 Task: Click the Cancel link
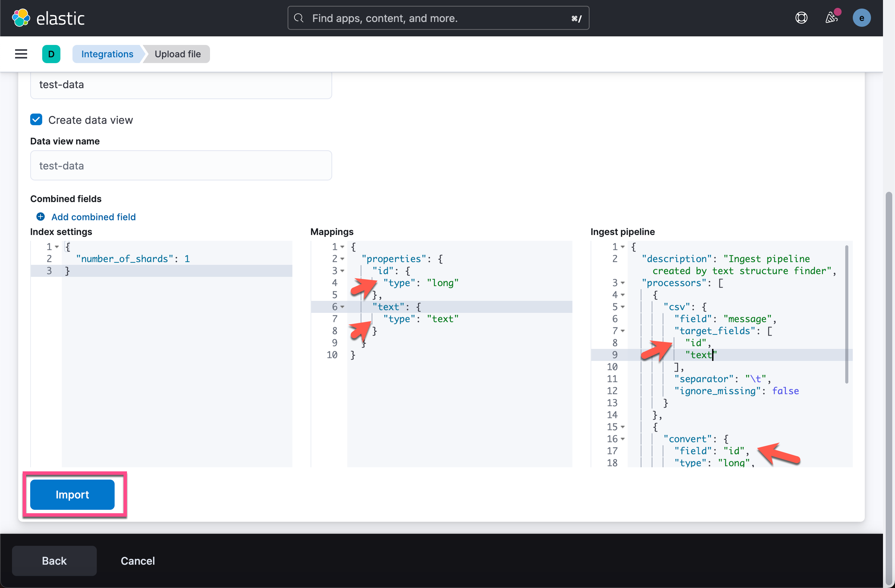tap(138, 560)
